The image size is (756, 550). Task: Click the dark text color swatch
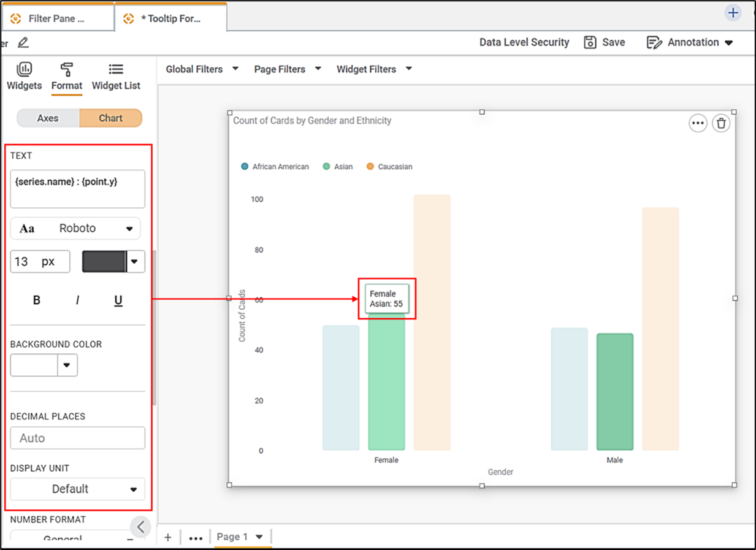point(104,262)
